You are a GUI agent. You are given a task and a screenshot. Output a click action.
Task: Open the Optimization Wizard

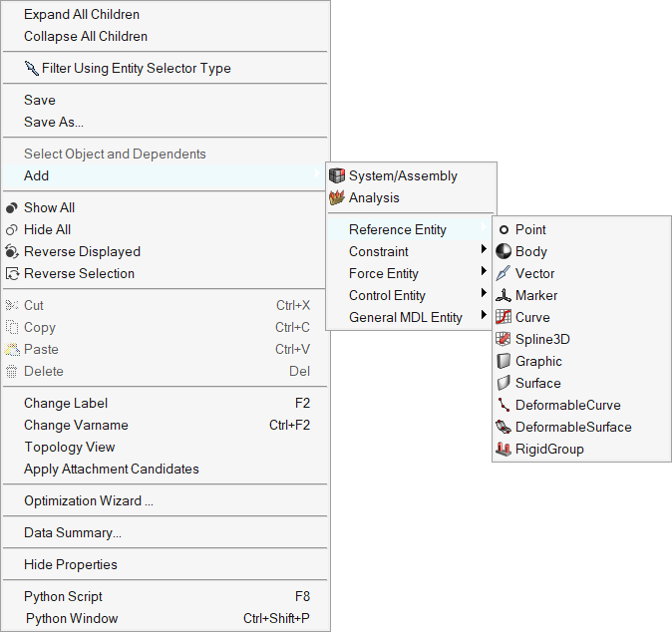click(x=89, y=501)
